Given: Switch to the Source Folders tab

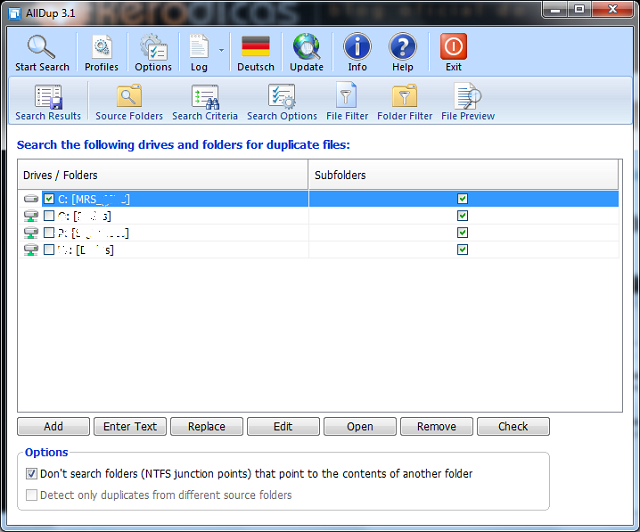Looking at the screenshot, I should pos(129,102).
